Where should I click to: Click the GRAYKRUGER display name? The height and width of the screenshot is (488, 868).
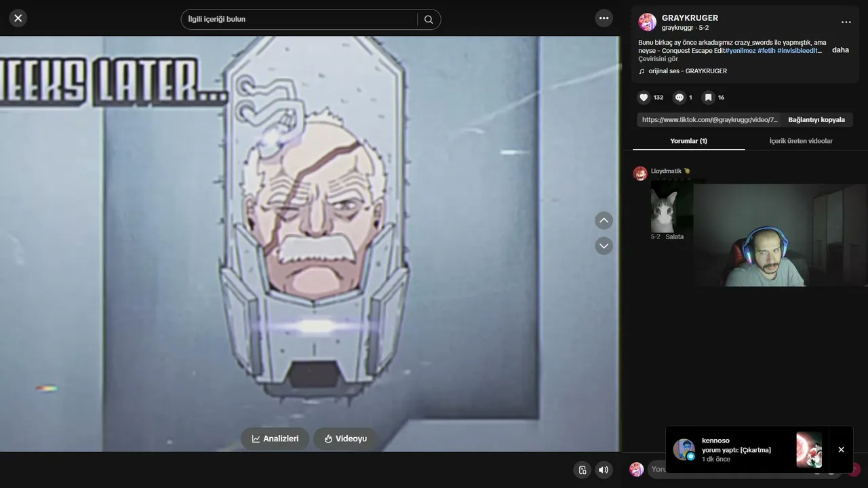[690, 18]
